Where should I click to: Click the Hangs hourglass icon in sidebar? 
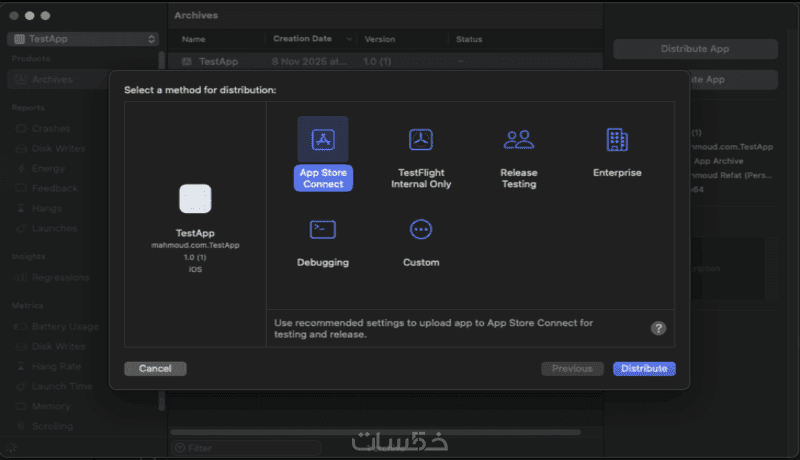click(21, 208)
